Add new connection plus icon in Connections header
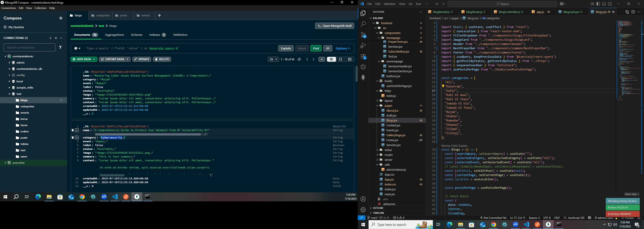The image size is (644, 229). click(56, 38)
